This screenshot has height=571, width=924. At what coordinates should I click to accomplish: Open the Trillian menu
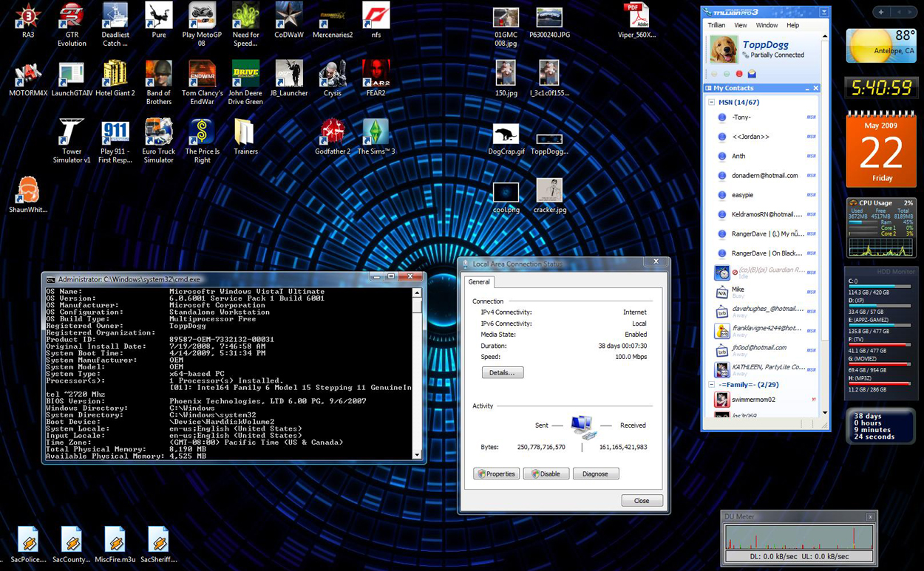[716, 25]
